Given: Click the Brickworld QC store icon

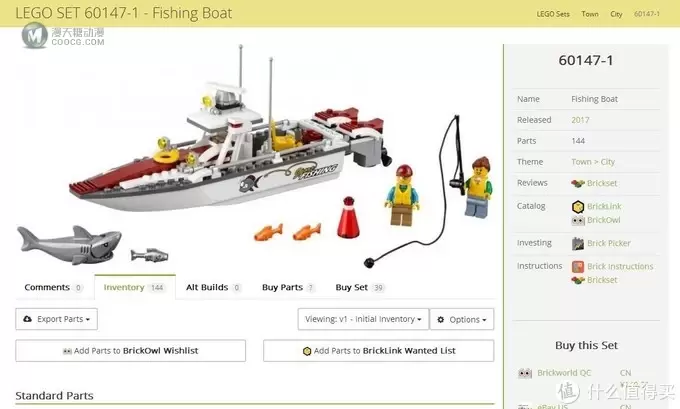Looking at the screenshot, I should (525, 373).
